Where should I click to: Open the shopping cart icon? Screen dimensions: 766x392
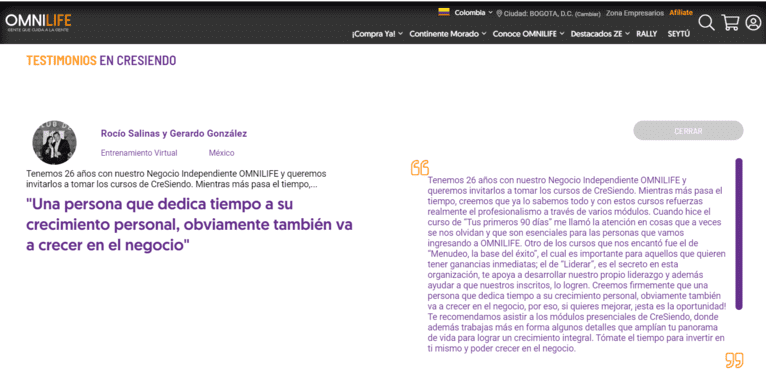730,22
